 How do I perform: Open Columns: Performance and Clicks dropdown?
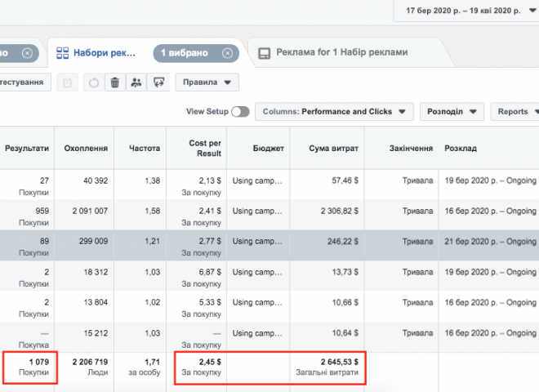(334, 112)
